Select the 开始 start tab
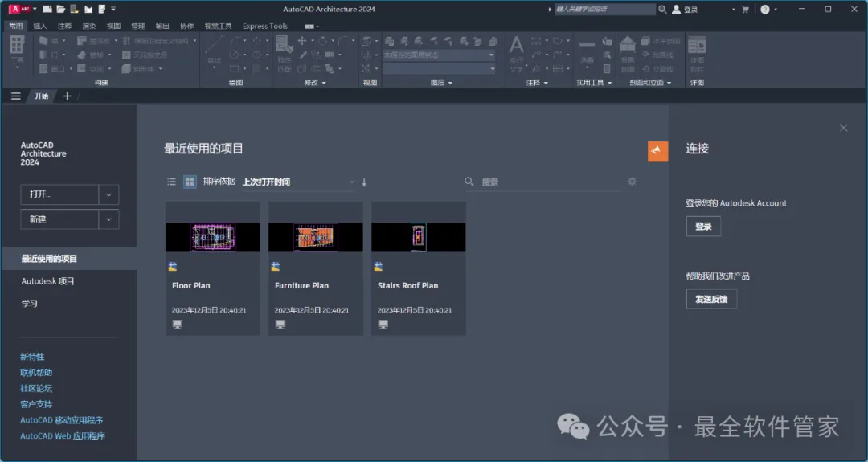The image size is (868, 462). (x=42, y=96)
